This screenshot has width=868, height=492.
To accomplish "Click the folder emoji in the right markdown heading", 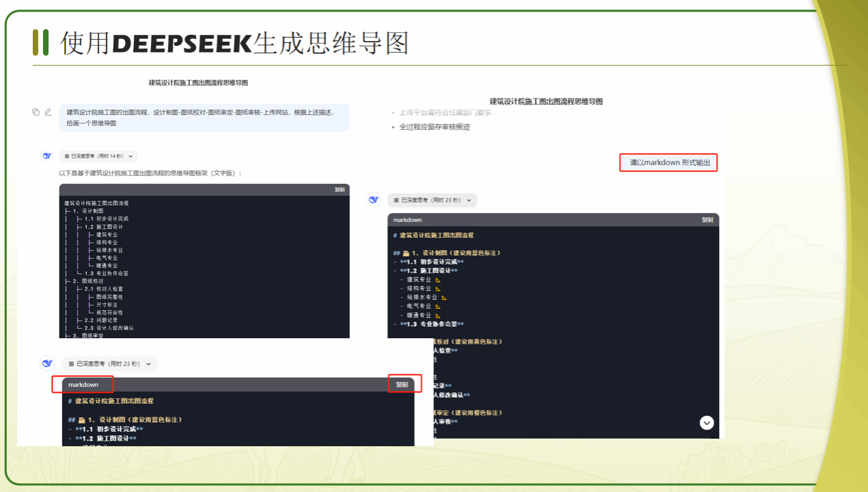I will pyautogui.click(x=406, y=253).
